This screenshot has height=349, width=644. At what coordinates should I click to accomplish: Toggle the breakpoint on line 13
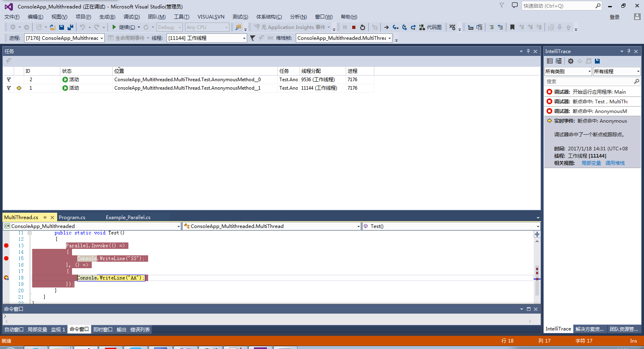[6, 246]
